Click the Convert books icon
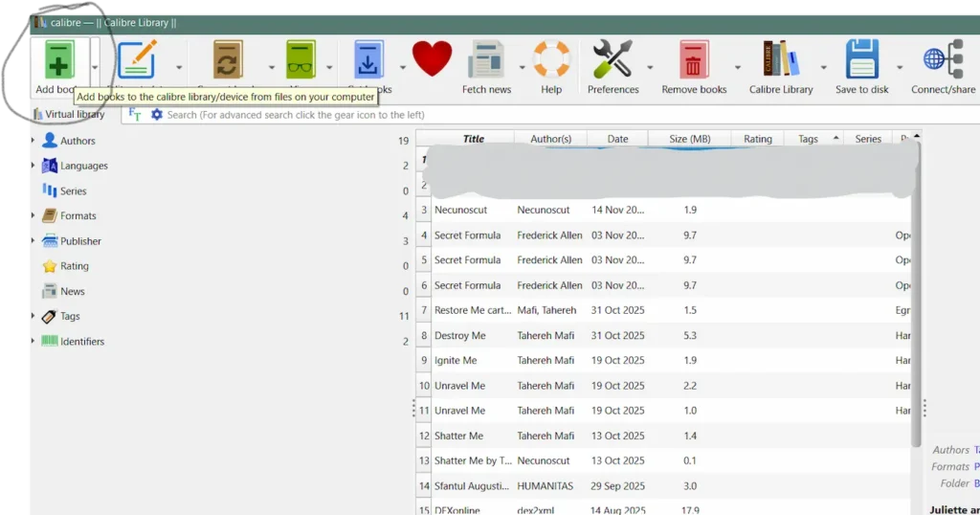The height and width of the screenshot is (515, 980). pos(228,59)
